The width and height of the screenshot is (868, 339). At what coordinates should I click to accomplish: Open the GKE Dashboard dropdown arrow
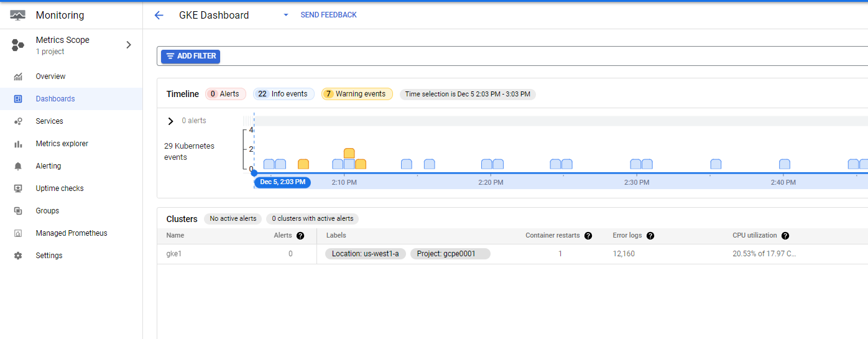tap(286, 15)
